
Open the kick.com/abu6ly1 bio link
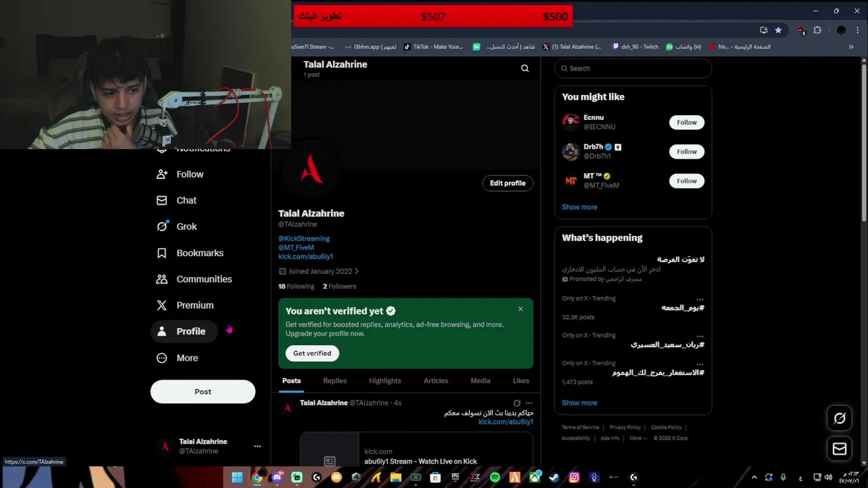305,257
